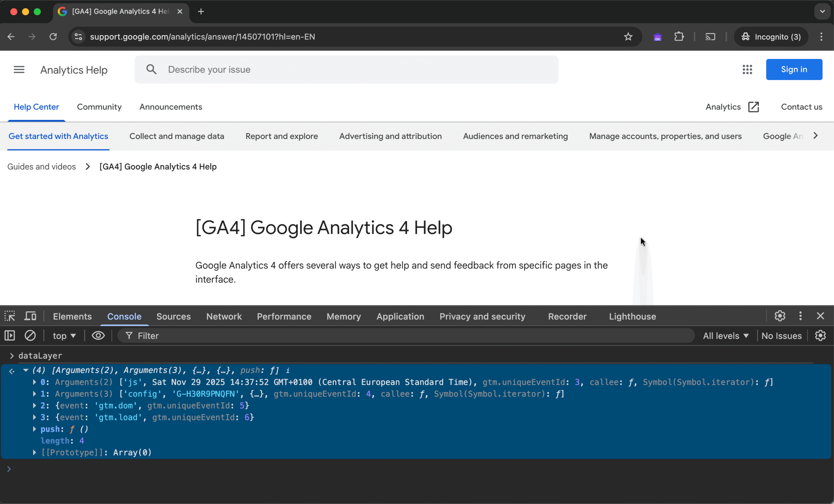Open the Extensions puzzle icon
The width and height of the screenshot is (834, 504).
(x=679, y=36)
